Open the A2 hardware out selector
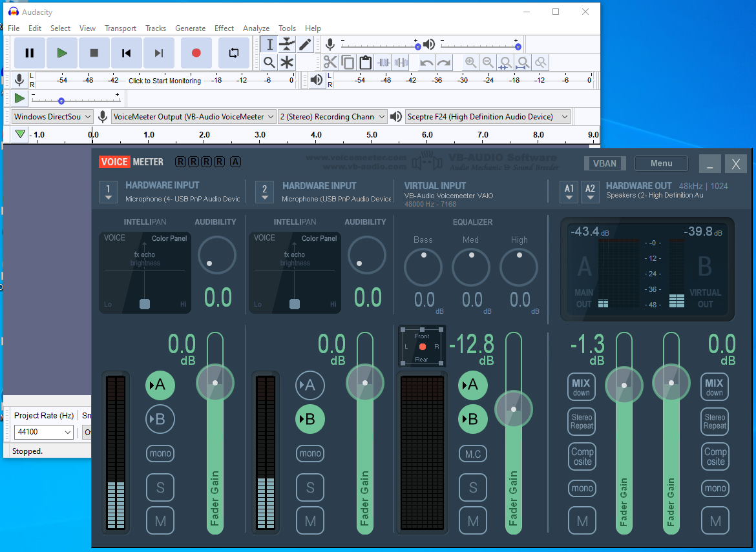The image size is (756, 552). coord(590,192)
